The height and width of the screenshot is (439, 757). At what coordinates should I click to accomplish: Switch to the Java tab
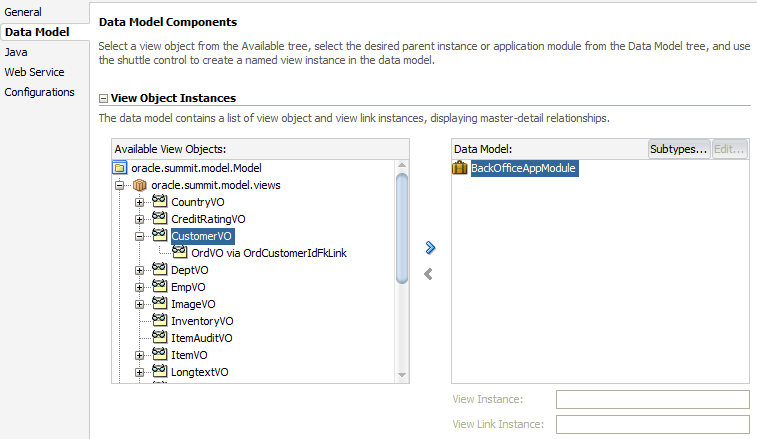pyautogui.click(x=16, y=52)
